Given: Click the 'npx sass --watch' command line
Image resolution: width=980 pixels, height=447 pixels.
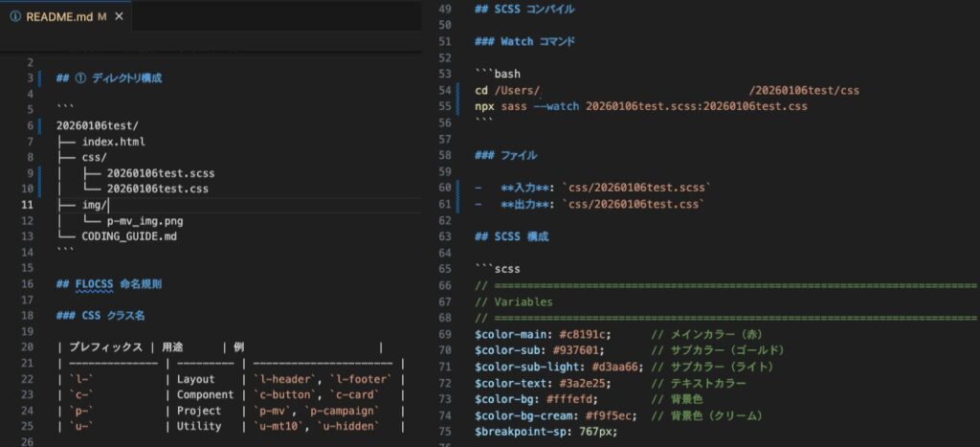Looking at the screenshot, I should (641, 106).
